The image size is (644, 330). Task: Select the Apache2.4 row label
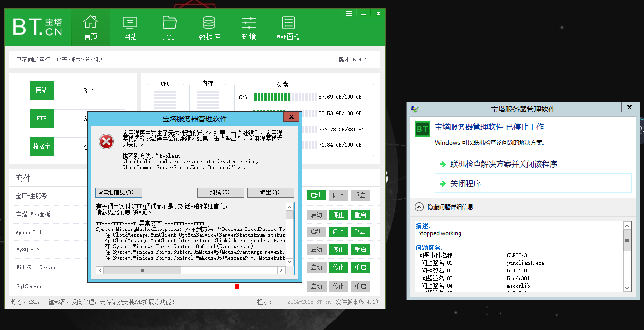29,232
